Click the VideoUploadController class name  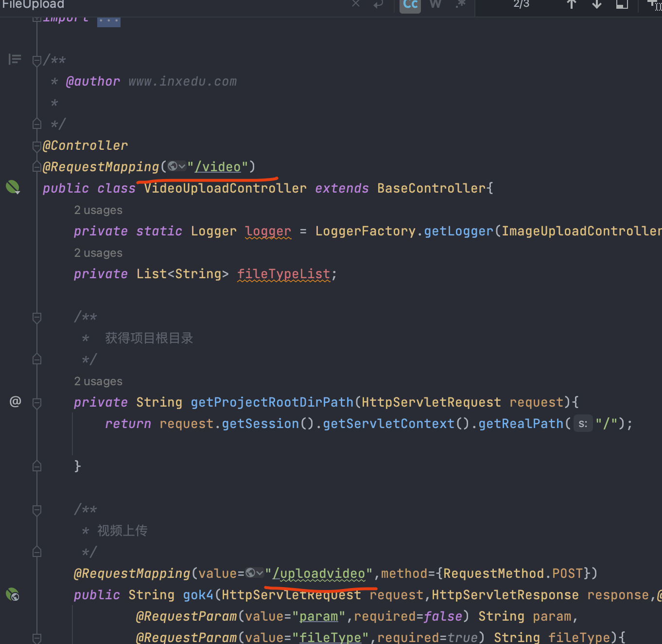225,188
